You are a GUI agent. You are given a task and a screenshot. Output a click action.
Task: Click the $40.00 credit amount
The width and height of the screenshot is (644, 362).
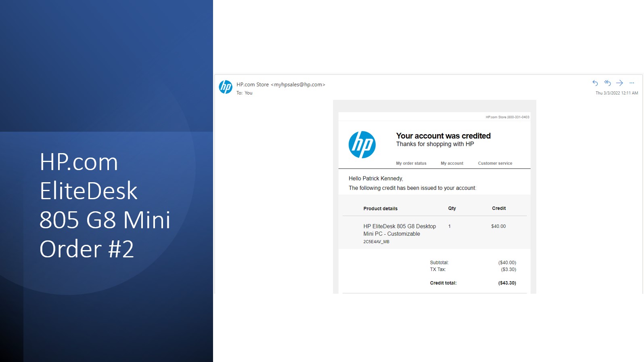pos(498,226)
